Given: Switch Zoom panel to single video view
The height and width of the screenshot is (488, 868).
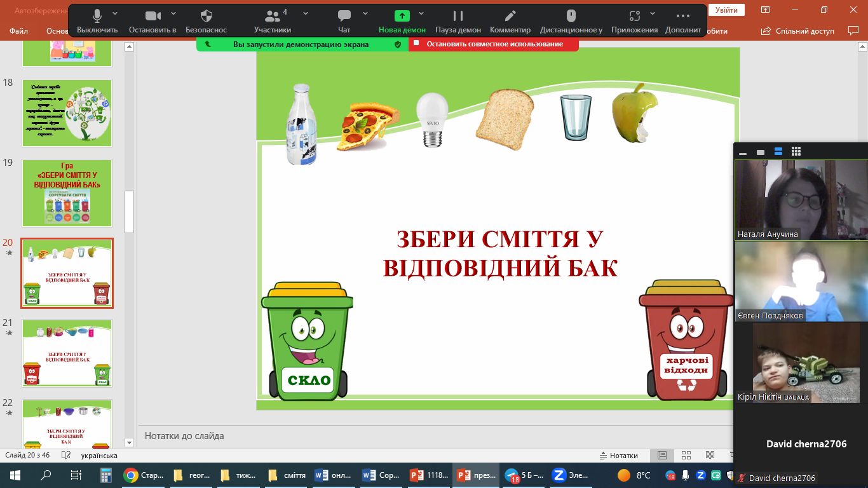Looking at the screenshot, I should point(761,152).
